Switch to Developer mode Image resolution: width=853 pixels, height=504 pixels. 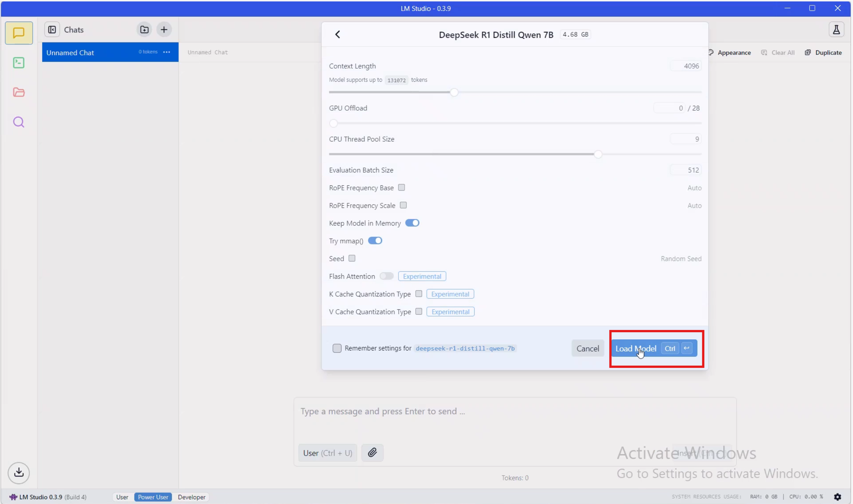tap(191, 497)
